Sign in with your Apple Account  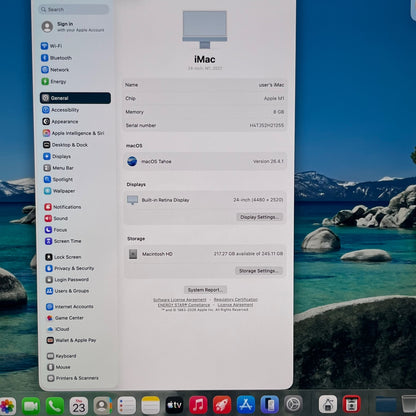click(x=73, y=27)
